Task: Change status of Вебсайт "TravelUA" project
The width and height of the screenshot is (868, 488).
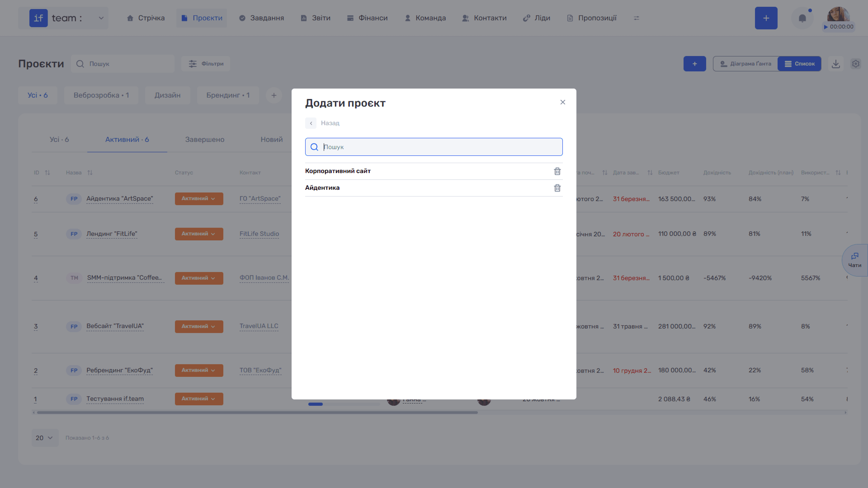Action: [x=199, y=326]
